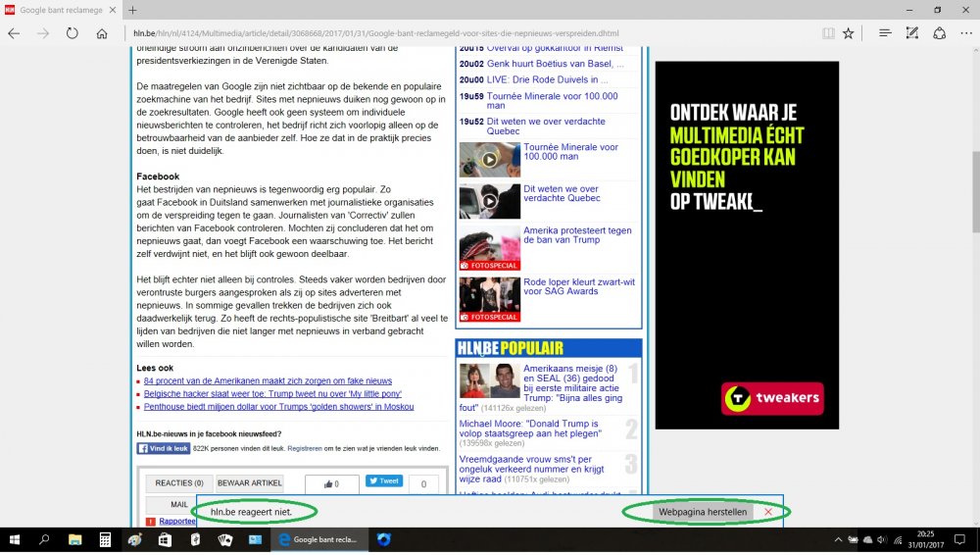Open Amerika protesteert tegen de ban van Trump link
This screenshot has width=980, height=555.
(x=577, y=235)
